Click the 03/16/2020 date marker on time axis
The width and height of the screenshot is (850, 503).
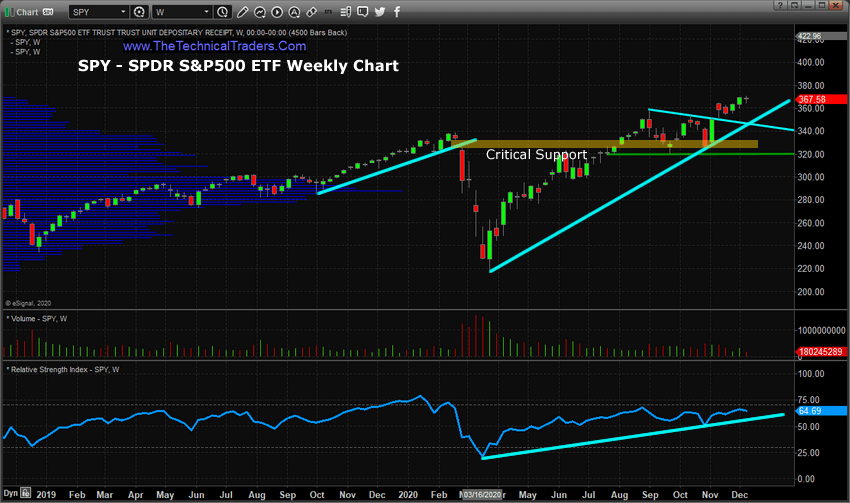point(482,495)
